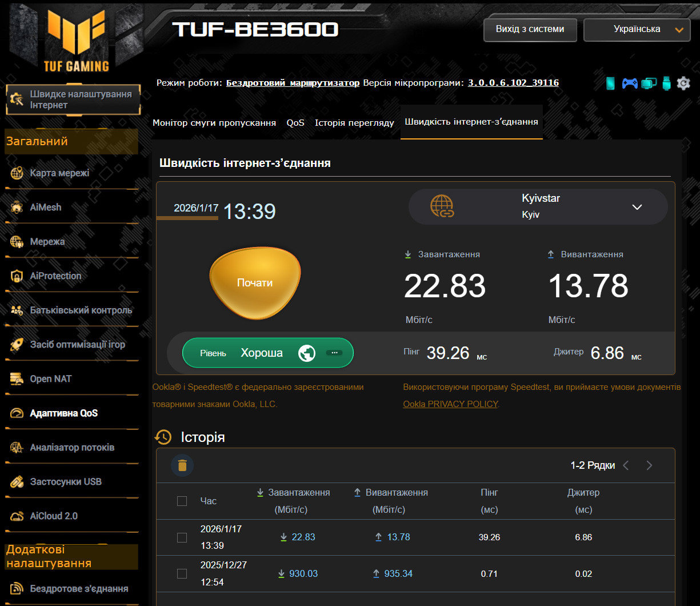Click the 1-2 Рядки pagination text
The image size is (700, 606).
pyautogui.click(x=593, y=465)
